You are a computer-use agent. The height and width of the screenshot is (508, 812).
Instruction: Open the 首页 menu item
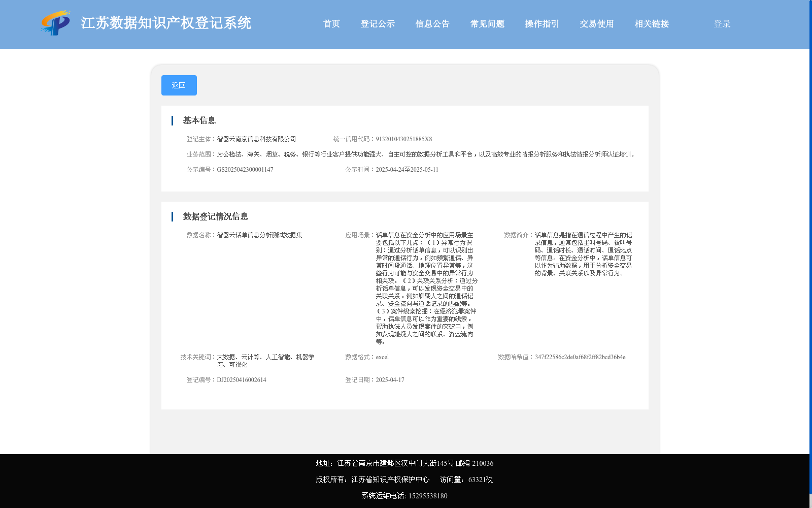click(x=332, y=24)
